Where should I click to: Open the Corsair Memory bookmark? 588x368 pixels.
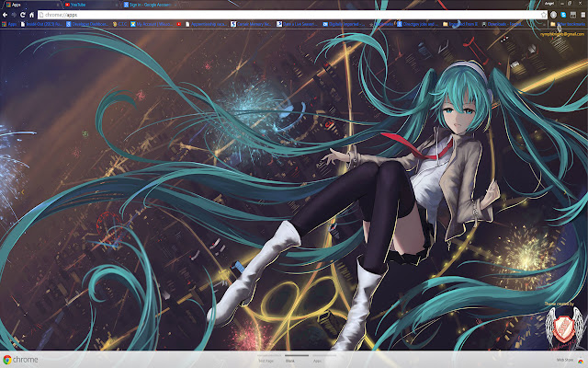(251, 24)
